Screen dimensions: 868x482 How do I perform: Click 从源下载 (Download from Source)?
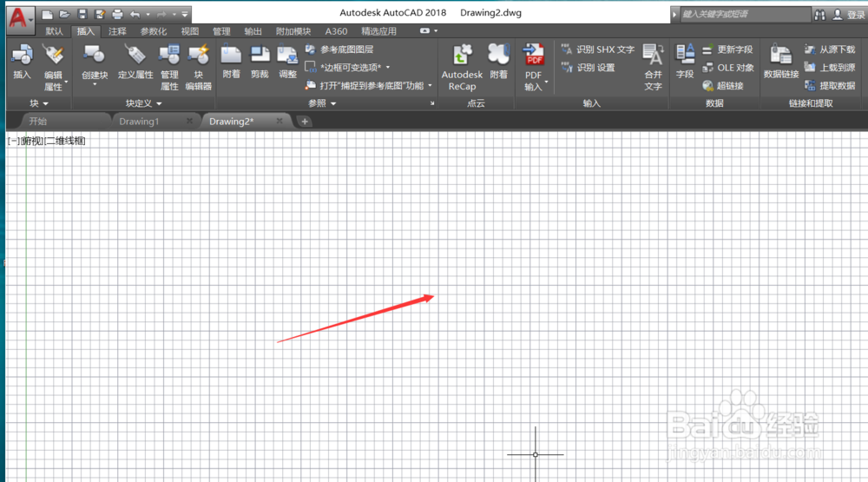click(830, 50)
